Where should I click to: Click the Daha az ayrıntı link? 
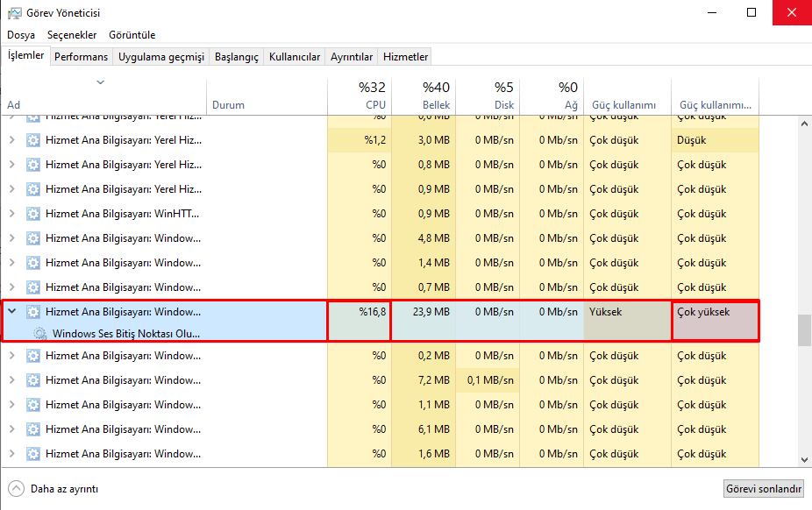pos(64,489)
